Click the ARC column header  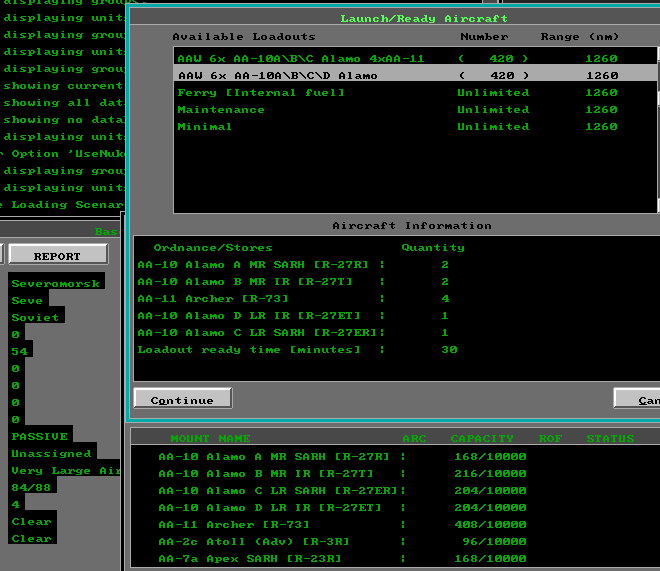414,438
